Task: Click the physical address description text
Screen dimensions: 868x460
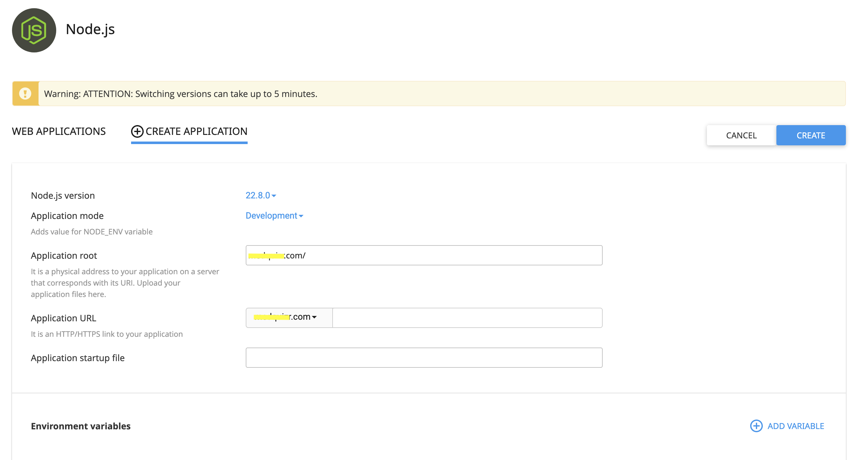Action: [x=125, y=283]
